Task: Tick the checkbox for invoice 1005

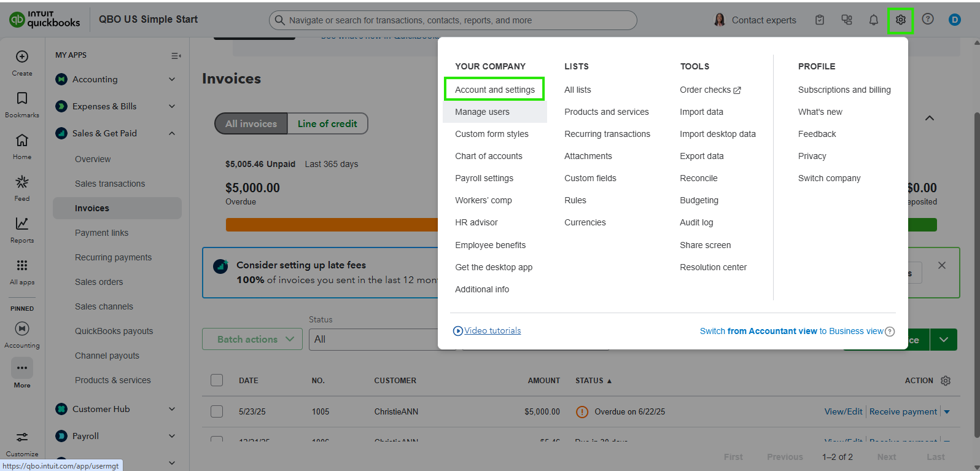Action: [217, 411]
